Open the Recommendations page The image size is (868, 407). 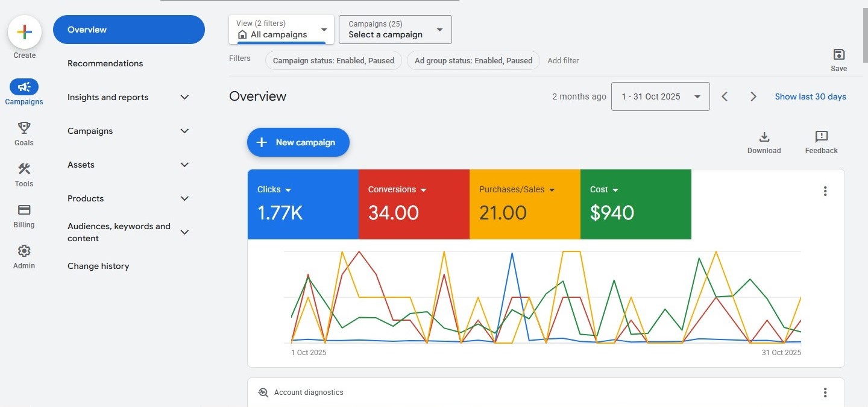point(105,63)
